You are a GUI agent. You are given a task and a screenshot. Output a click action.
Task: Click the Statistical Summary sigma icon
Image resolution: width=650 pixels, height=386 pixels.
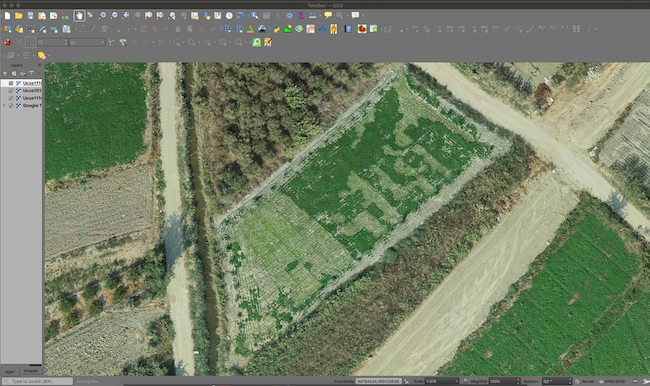coord(301,16)
